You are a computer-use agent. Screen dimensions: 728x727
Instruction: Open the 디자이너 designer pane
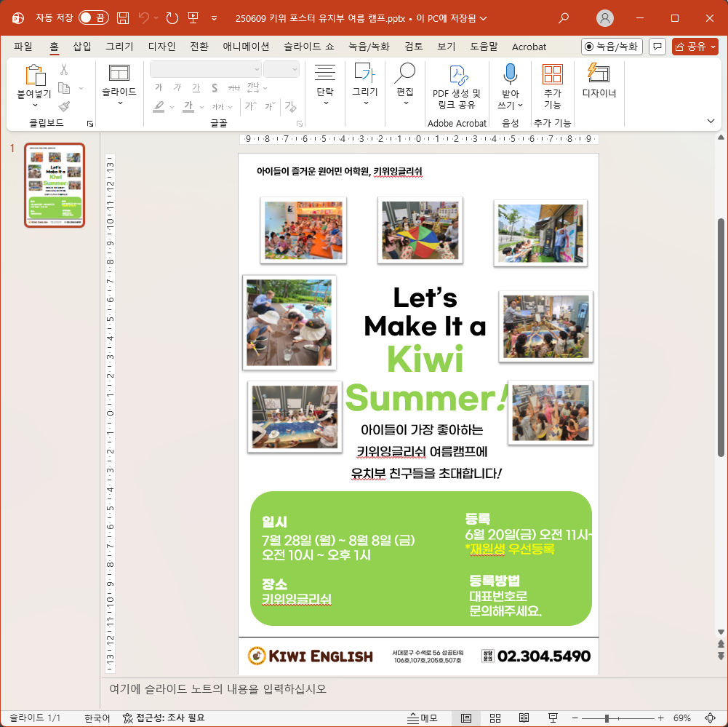(599, 81)
